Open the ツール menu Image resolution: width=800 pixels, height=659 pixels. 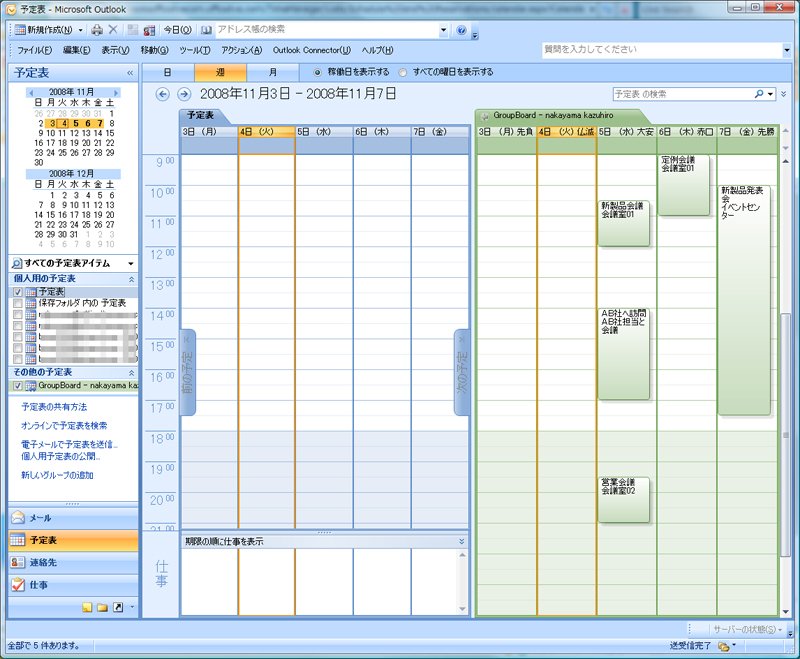pos(194,50)
